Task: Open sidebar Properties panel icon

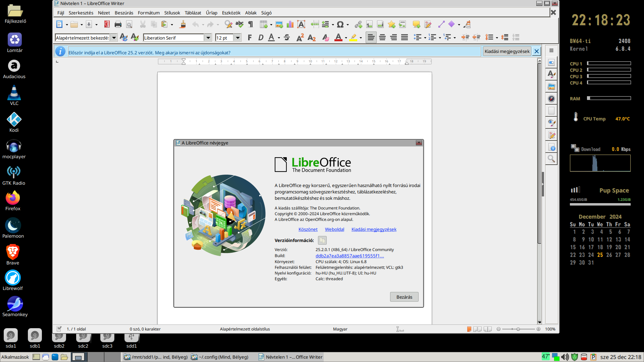Action: pyautogui.click(x=551, y=63)
